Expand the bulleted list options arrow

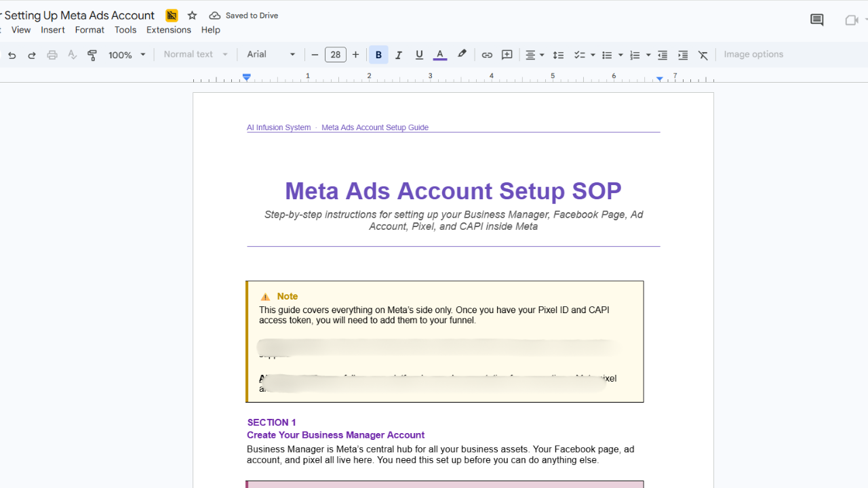(x=620, y=55)
